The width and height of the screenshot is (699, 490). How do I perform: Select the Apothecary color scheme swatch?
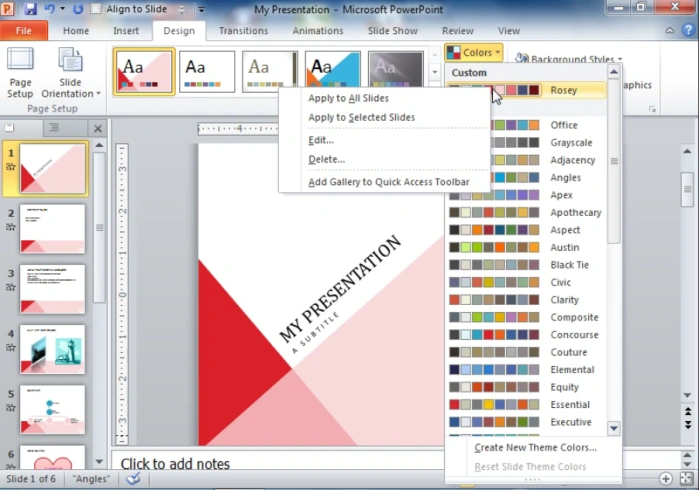(x=526, y=213)
